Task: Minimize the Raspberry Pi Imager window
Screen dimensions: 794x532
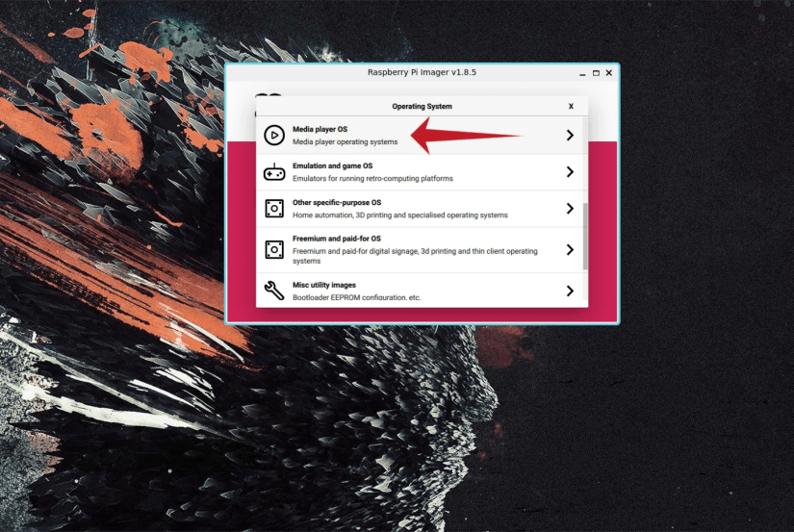Action: tap(582, 73)
